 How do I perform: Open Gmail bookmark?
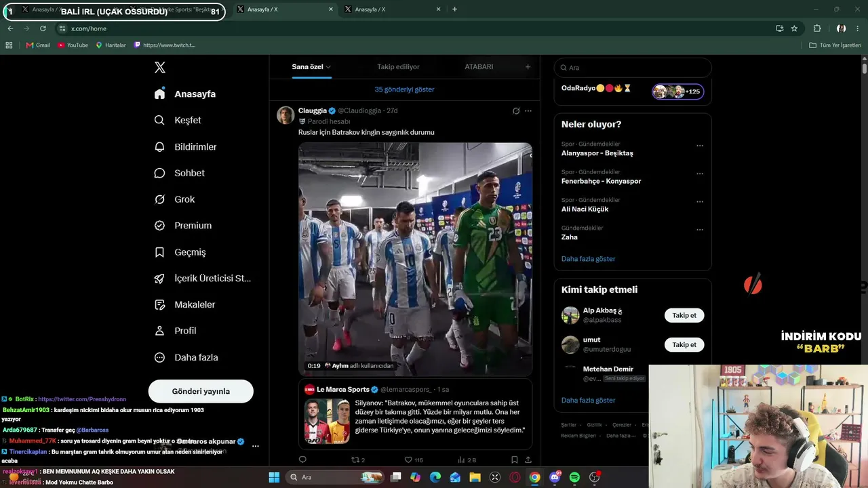pos(38,45)
